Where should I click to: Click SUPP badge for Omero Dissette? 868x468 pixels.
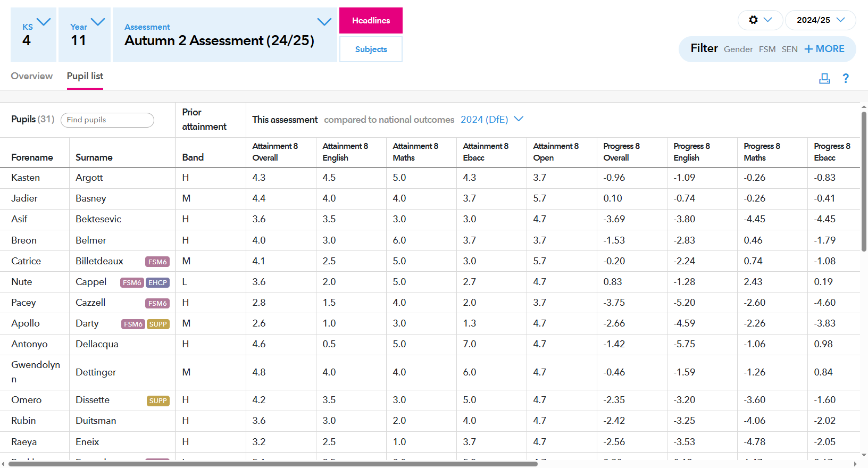pos(158,400)
